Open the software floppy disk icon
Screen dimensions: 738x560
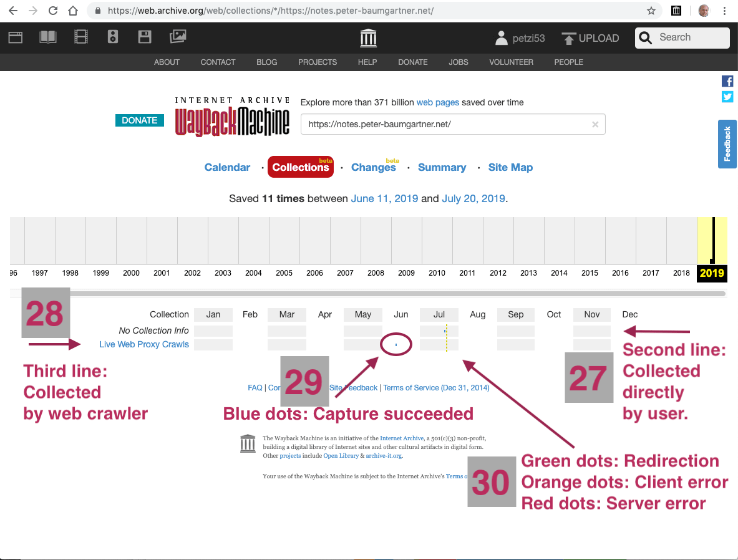click(x=145, y=37)
